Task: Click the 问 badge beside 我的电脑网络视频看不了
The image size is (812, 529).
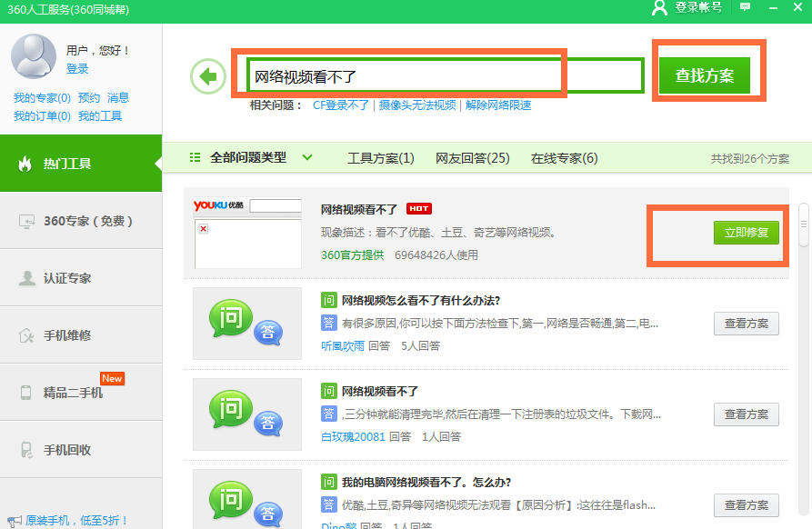Action: pos(329,482)
